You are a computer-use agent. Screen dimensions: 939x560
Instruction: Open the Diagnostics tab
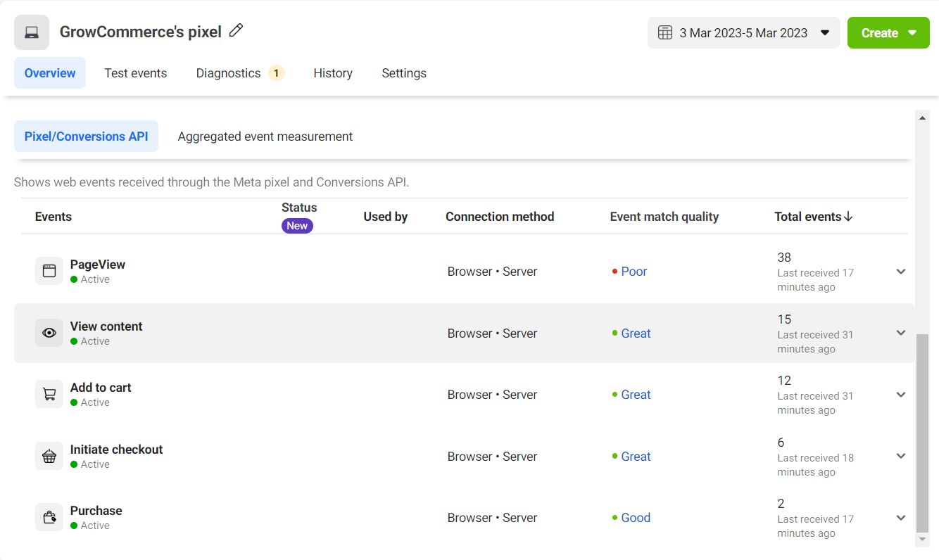[228, 73]
